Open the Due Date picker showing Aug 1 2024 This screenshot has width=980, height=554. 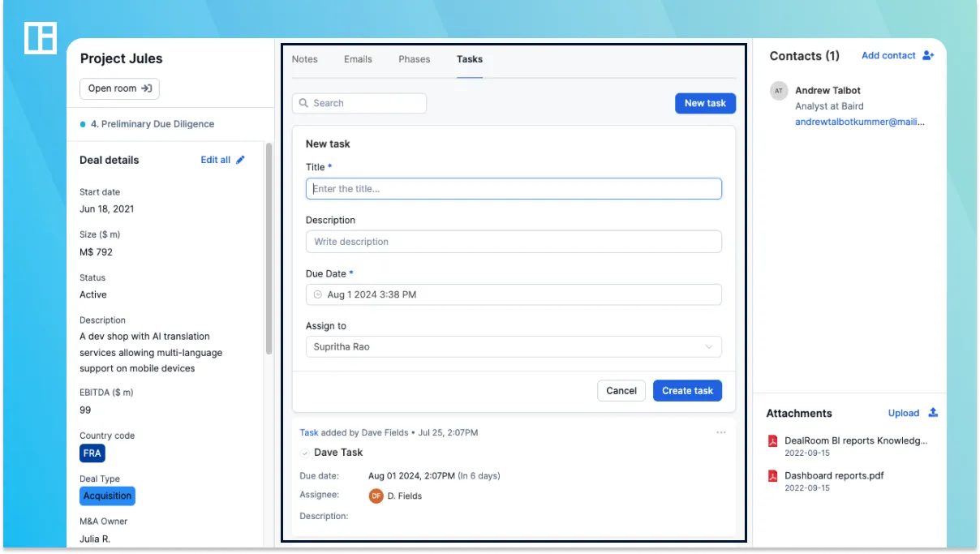(514, 294)
